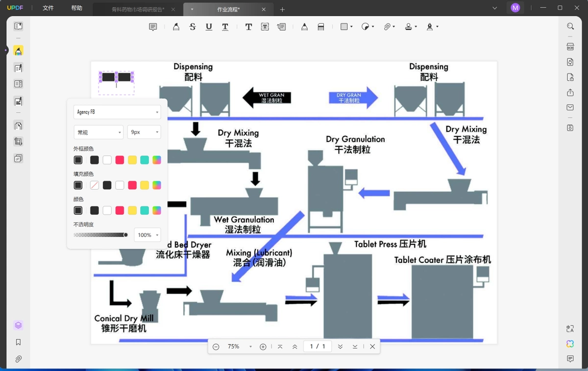Open the rectangle shape tool

click(x=344, y=27)
